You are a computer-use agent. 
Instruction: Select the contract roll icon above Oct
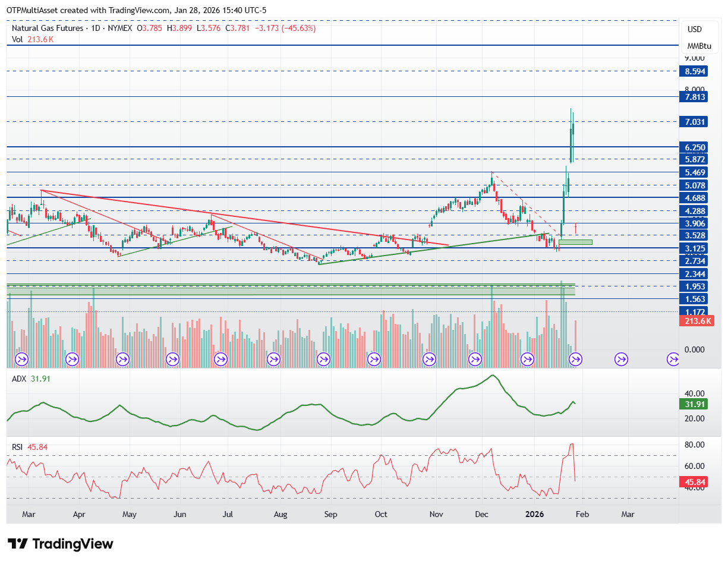(374, 359)
